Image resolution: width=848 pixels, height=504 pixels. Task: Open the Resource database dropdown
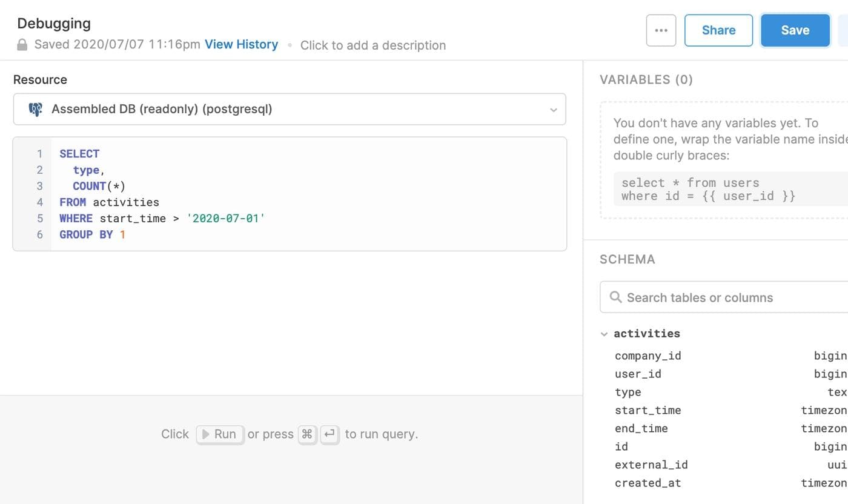[x=289, y=110]
